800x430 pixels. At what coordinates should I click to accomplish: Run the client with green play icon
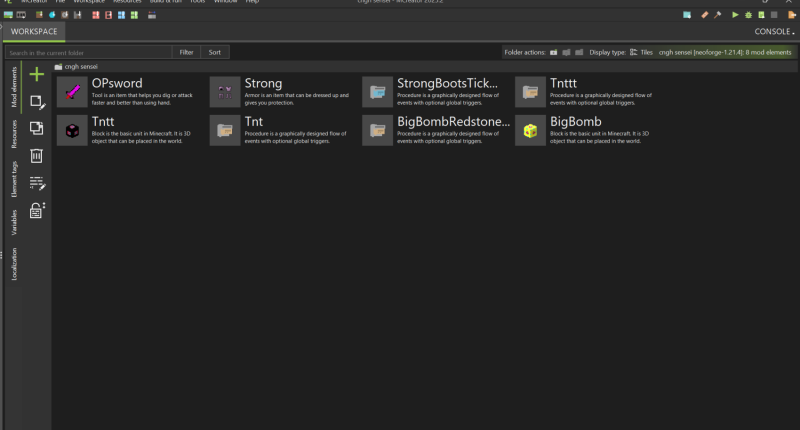tap(735, 15)
